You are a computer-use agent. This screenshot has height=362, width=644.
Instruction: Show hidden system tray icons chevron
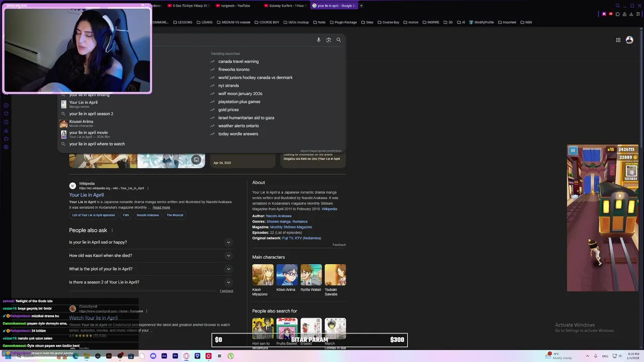pos(588,356)
